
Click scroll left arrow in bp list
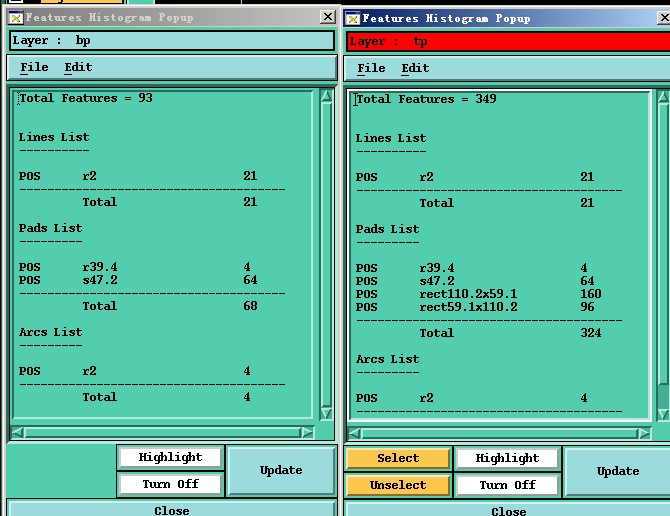pyautogui.click(x=18, y=432)
